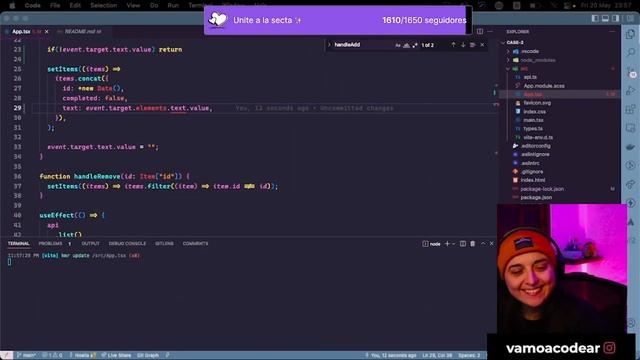Click Git Graph in status bar

coord(147,355)
